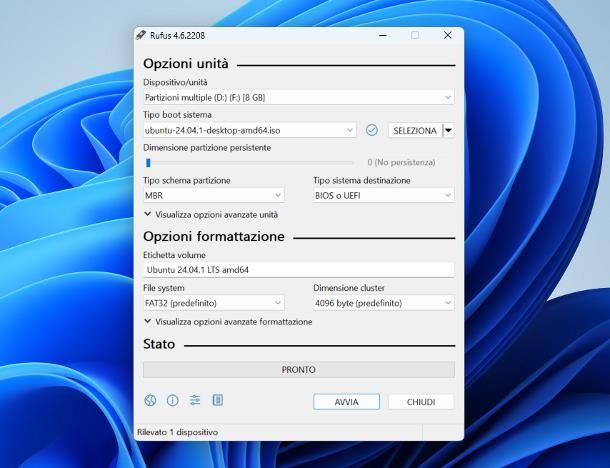This screenshot has width=610, height=468.
Task: Click the 'File system' label
Action: point(164,288)
